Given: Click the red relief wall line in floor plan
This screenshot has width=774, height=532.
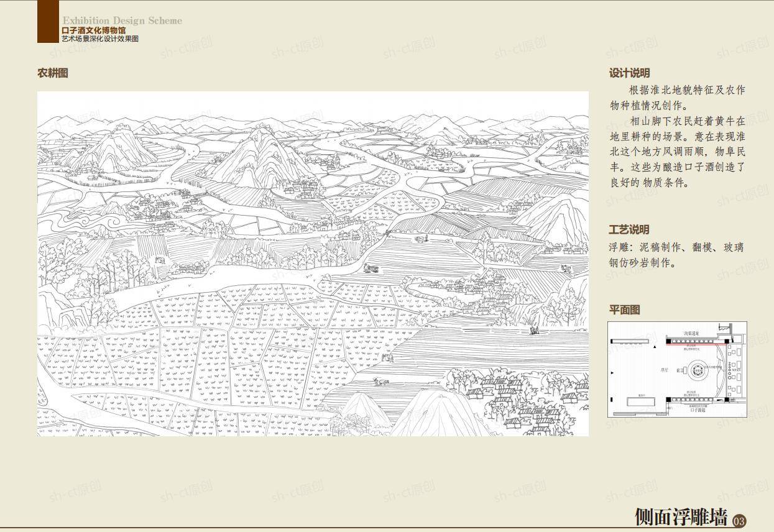Looking at the screenshot, I should (696, 344).
